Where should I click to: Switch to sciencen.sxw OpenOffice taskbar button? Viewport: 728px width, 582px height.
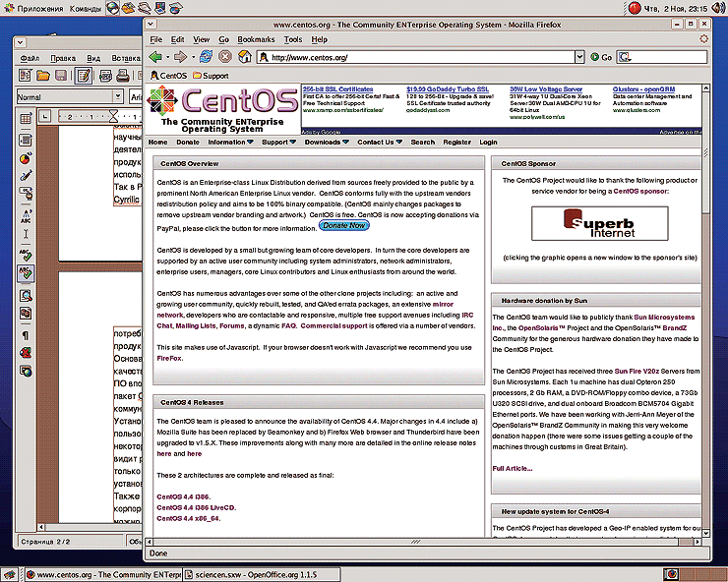[261, 574]
